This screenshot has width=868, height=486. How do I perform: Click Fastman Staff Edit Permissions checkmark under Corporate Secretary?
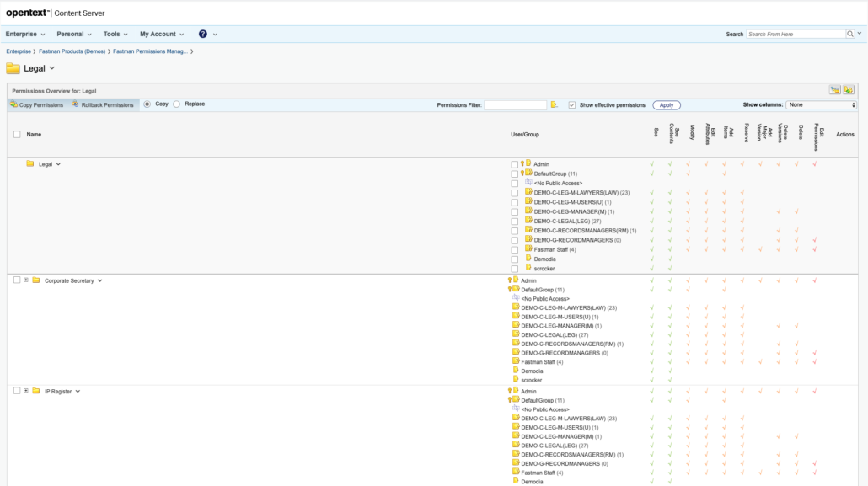coord(815,362)
